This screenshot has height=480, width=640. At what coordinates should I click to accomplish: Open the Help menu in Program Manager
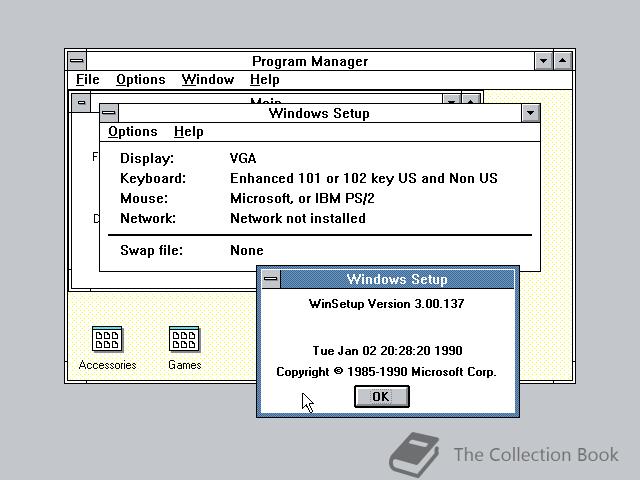pos(264,80)
